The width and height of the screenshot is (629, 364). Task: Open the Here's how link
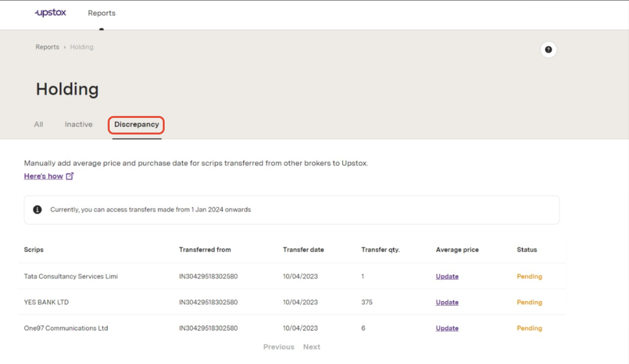click(43, 176)
